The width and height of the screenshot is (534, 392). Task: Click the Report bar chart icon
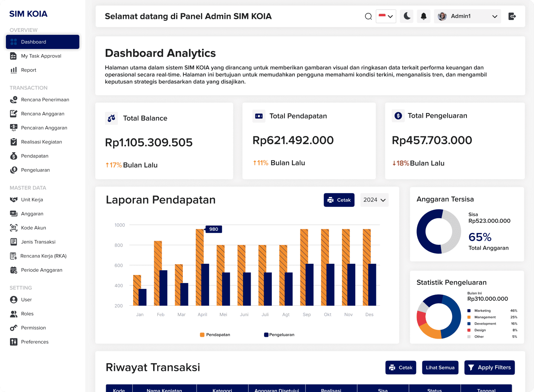click(14, 70)
